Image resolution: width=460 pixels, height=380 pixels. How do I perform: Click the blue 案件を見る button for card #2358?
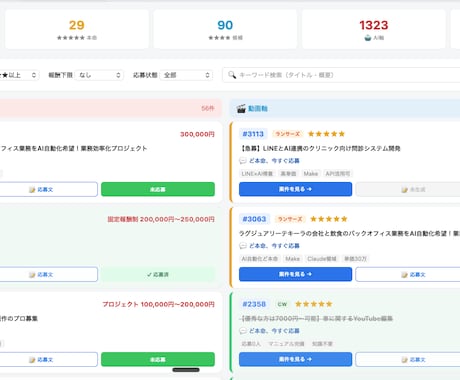click(x=295, y=359)
